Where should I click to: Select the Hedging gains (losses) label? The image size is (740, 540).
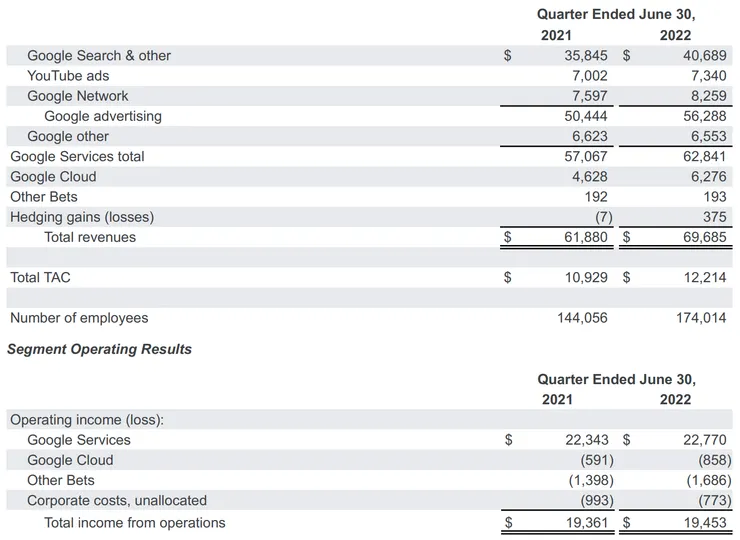[x=82, y=217]
